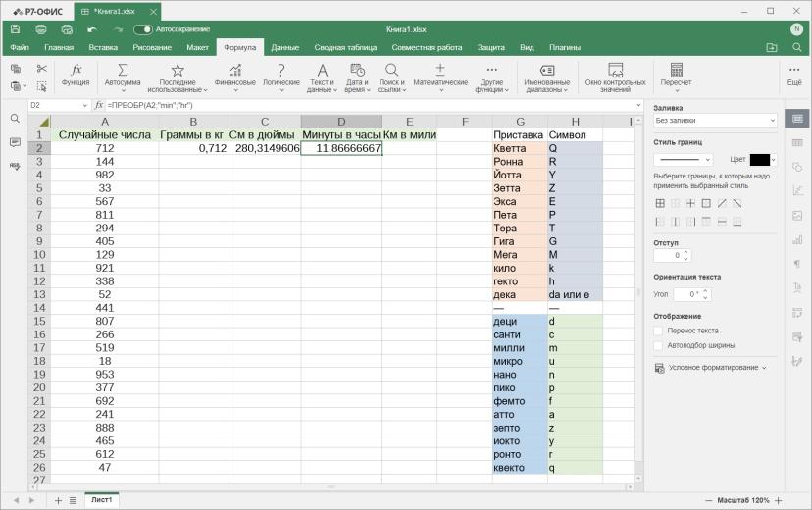Switch to the Плагины tab
The image size is (812, 510).
pos(565,47)
